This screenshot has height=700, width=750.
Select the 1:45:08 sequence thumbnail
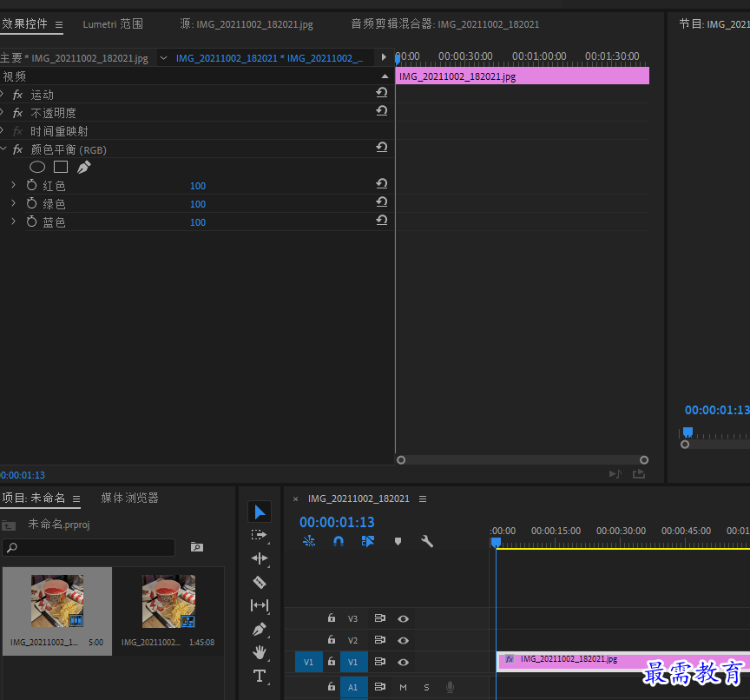coord(169,602)
